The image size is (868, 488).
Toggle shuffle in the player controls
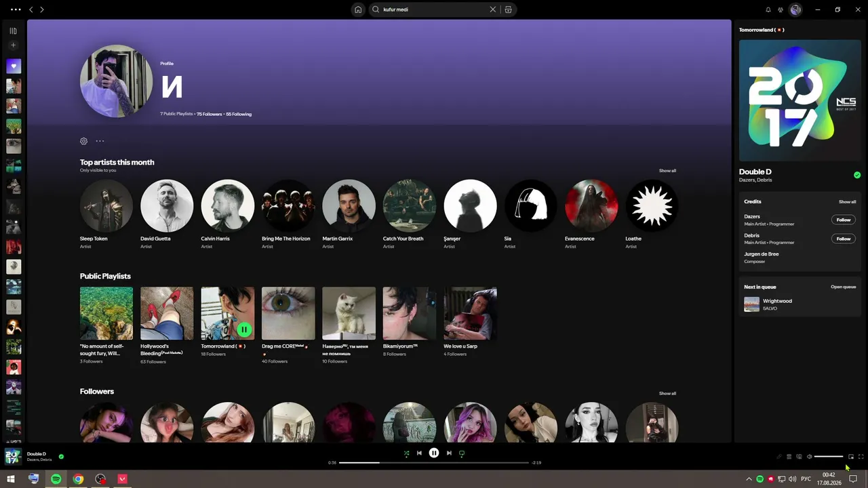pos(406,453)
